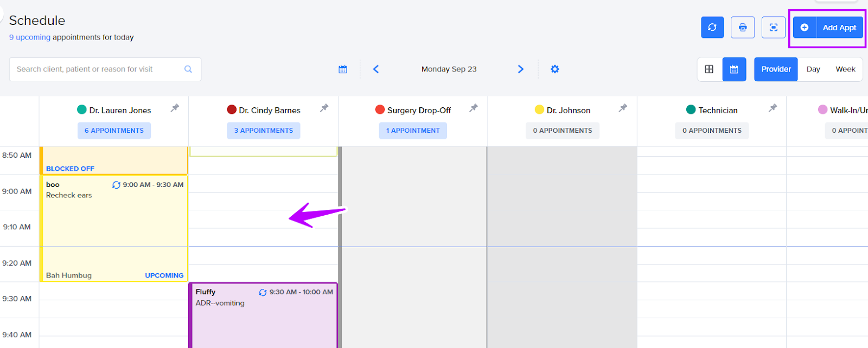Click Dr. Johnson yellow color dot
The height and width of the screenshot is (348, 868).
pyautogui.click(x=539, y=109)
